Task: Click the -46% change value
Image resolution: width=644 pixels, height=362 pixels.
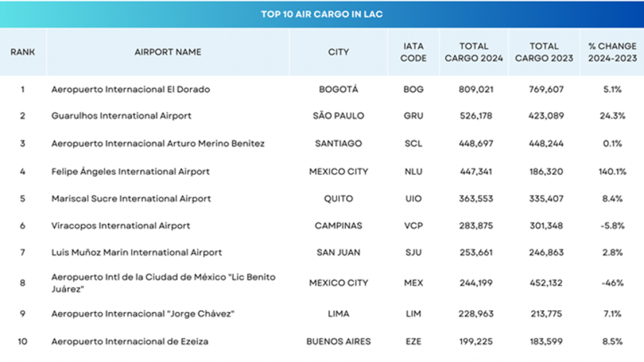Action: click(612, 283)
